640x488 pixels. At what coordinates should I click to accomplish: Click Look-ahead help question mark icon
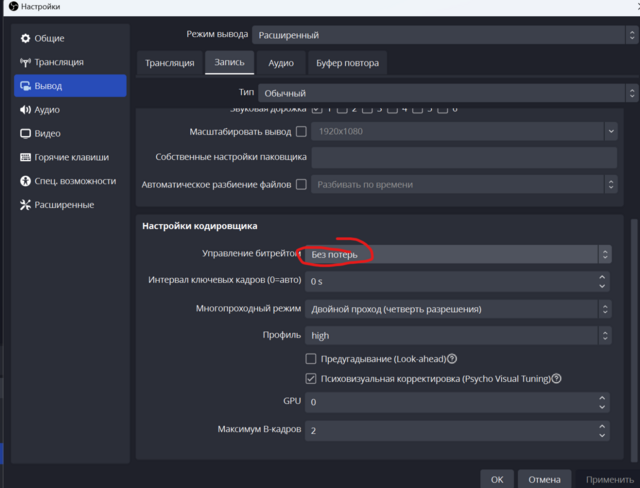pyautogui.click(x=453, y=359)
